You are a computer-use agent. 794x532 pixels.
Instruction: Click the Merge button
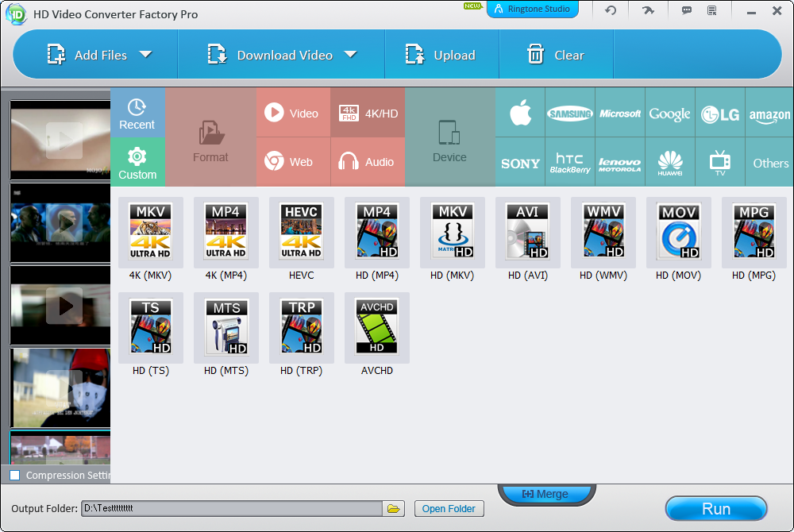click(x=546, y=494)
